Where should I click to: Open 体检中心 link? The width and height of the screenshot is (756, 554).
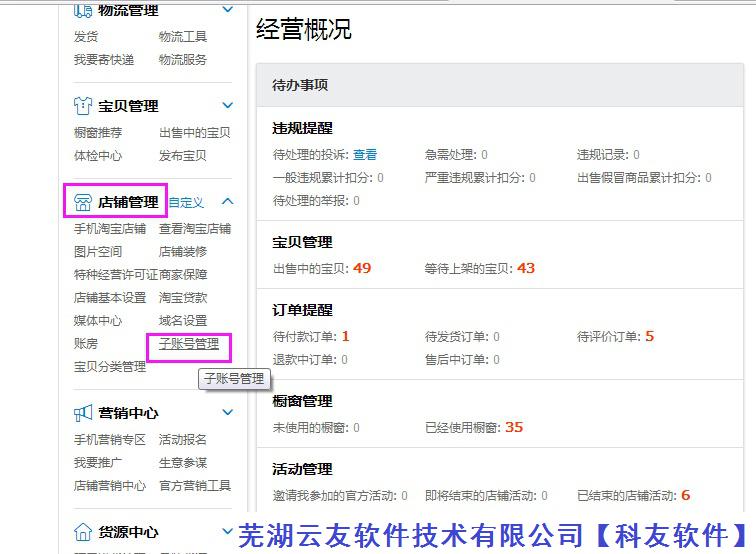98,156
